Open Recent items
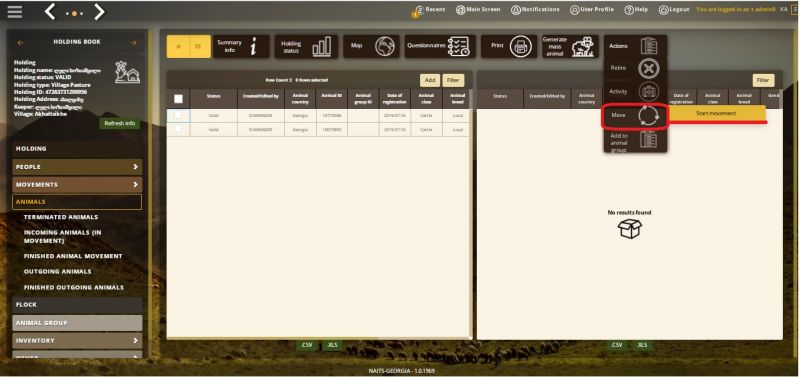The width and height of the screenshot is (800, 377). (429, 10)
